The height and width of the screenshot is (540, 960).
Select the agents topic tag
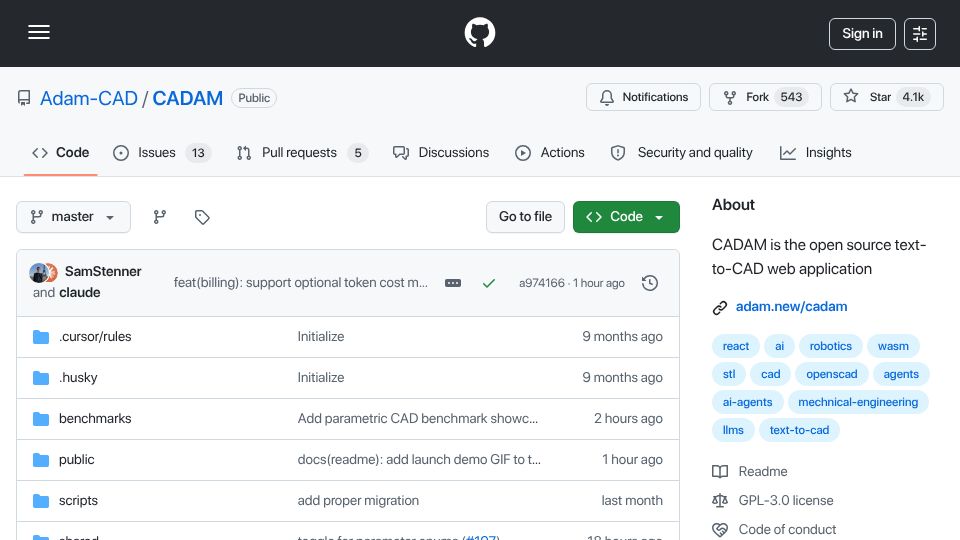pyautogui.click(x=901, y=374)
